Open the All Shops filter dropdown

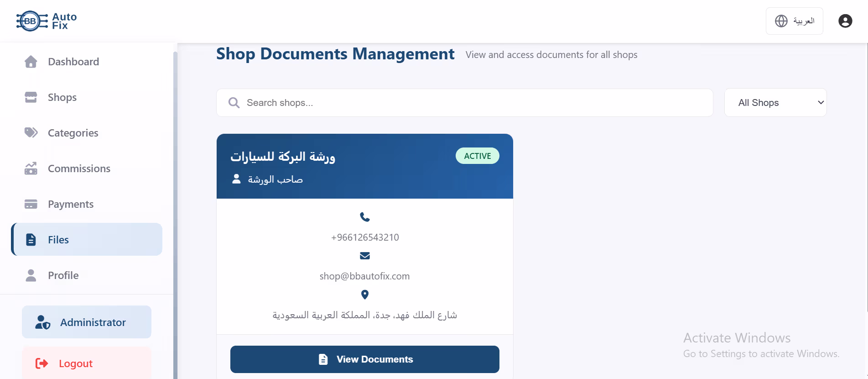tap(775, 103)
